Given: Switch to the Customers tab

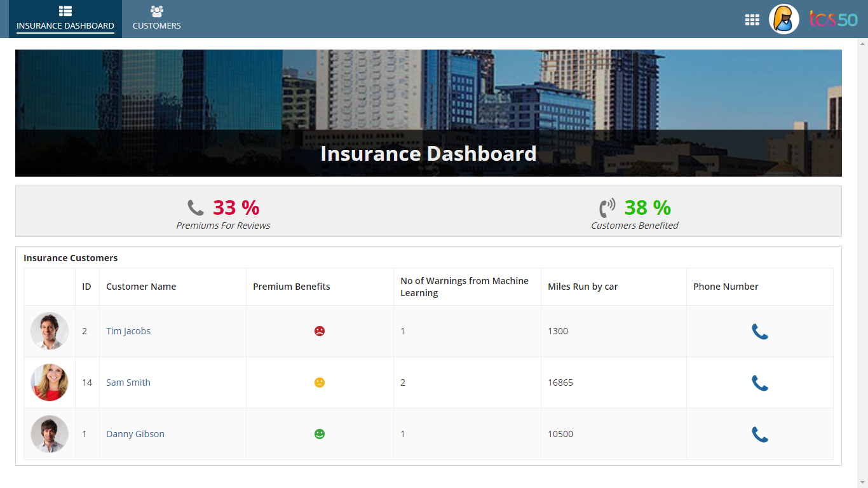Looking at the screenshot, I should point(156,18).
